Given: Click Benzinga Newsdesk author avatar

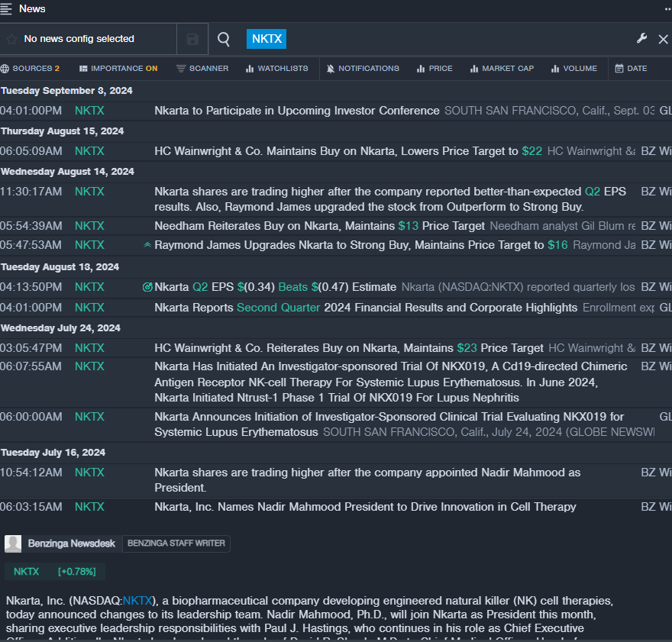Looking at the screenshot, I should [13, 544].
